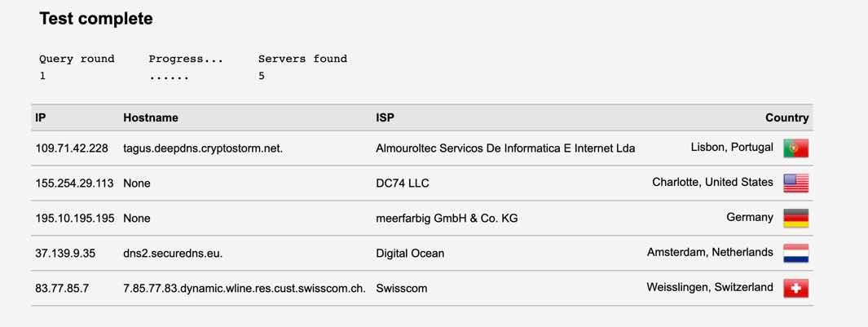The width and height of the screenshot is (868, 327).
Task: Select the IP column header
Action: (41, 117)
